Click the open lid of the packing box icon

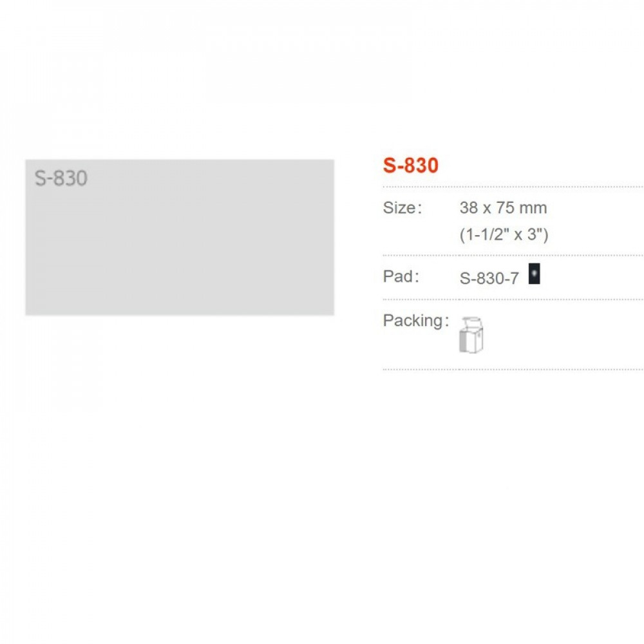pos(472,321)
